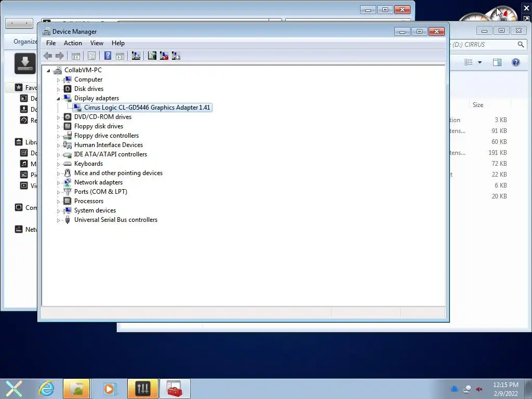Image resolution: width=532 pixels, height=399 pixels.
Task: Toggle the Show/Hide Action Pane toolbar icon
Action: tap(120, 56)
